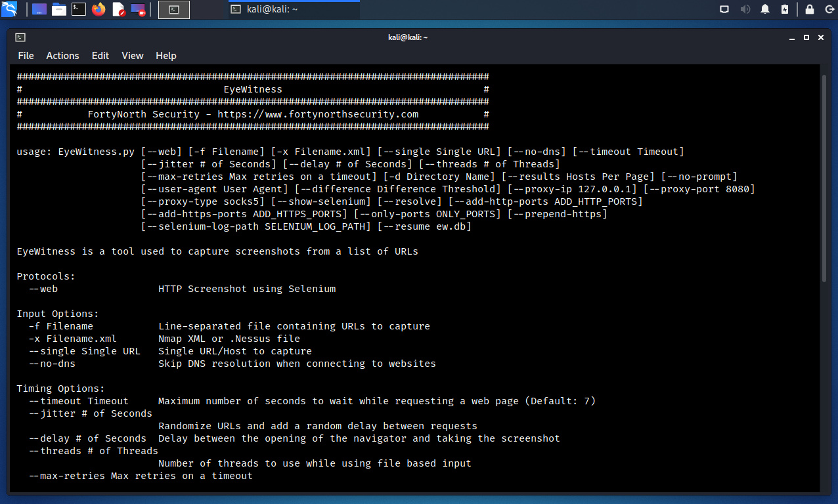Click the battery power icon
Viewport: 838px width, 504px height.
[785, 9]
